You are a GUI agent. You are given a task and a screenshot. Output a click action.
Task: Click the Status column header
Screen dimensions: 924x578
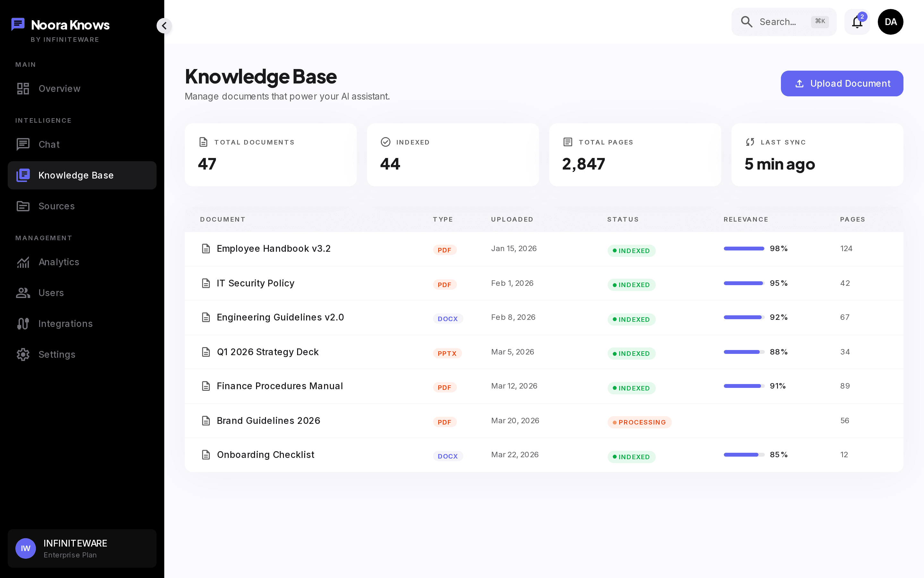pos(623,219)
